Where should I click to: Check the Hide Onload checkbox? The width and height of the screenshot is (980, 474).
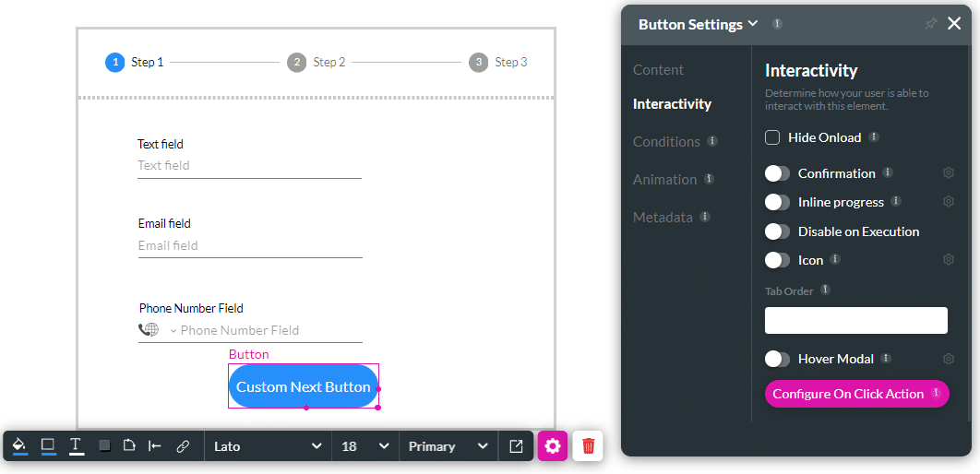pyautogui.click(x=772, y=137)
